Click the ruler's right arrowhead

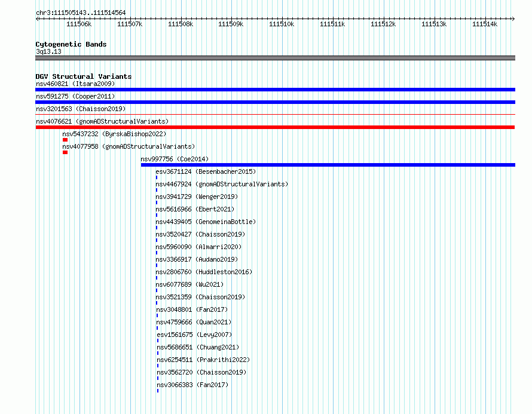point(513,19)
